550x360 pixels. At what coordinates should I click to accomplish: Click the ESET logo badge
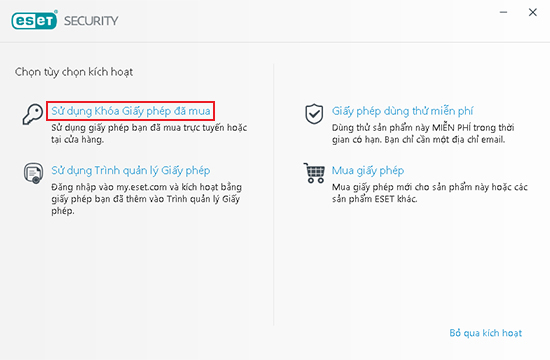[34, 20]
